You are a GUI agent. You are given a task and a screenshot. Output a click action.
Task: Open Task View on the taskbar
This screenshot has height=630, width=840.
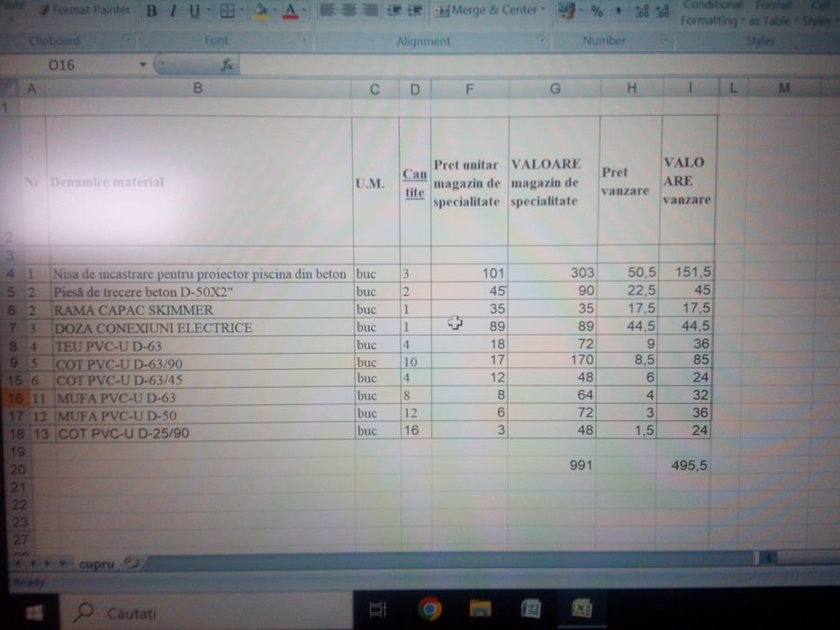377,609
